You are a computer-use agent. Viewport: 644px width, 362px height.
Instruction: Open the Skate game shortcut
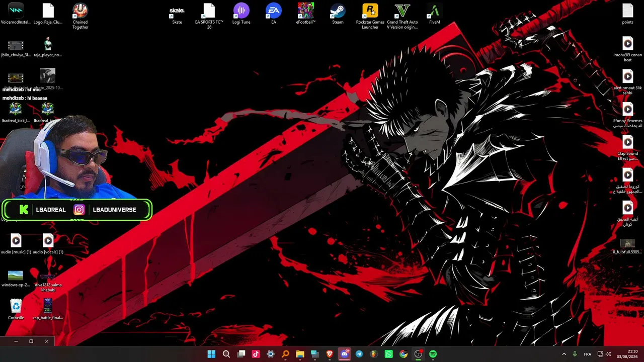(177, 14)
